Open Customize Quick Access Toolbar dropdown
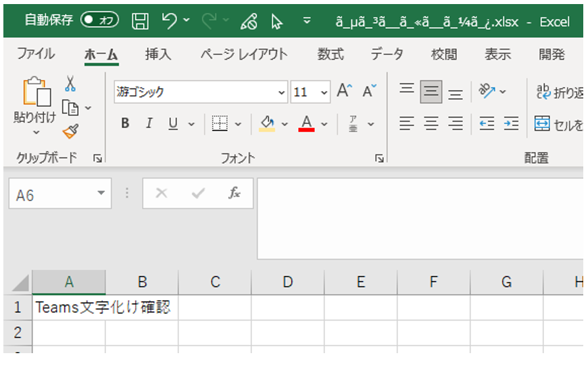588x366 pixels. 307,21
